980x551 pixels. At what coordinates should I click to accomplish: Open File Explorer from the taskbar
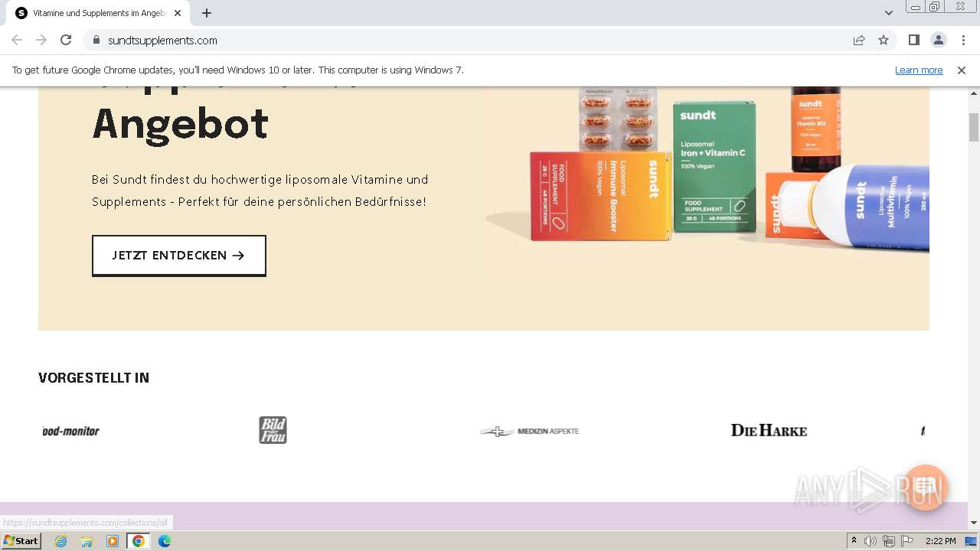(87, 541)
